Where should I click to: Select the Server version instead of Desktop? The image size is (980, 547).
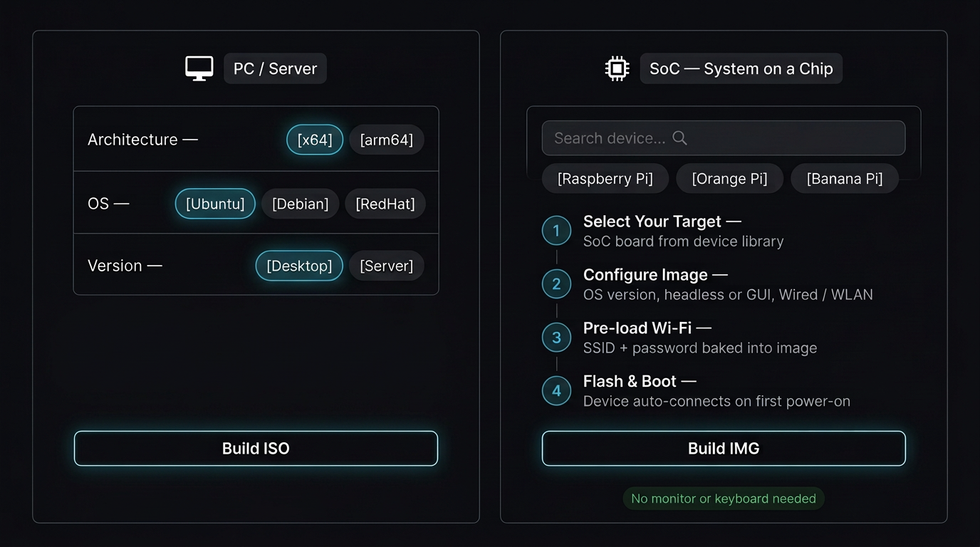pyautogui.click(x=386, y=266)
